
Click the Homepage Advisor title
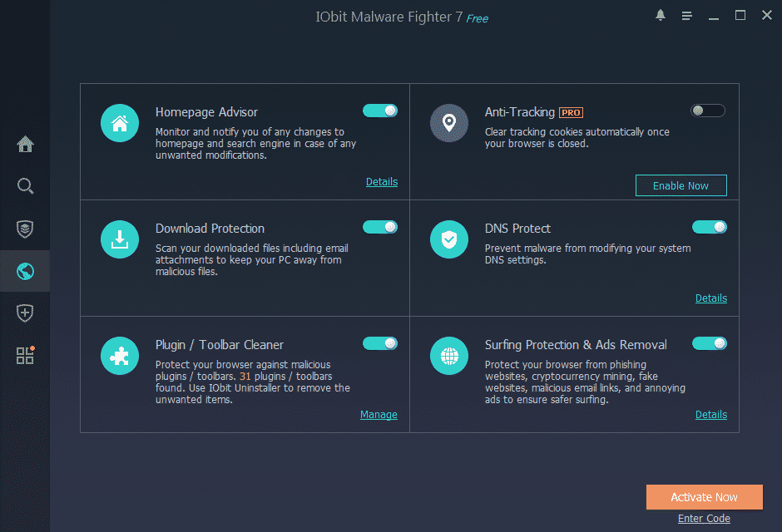tap(206, 112)
